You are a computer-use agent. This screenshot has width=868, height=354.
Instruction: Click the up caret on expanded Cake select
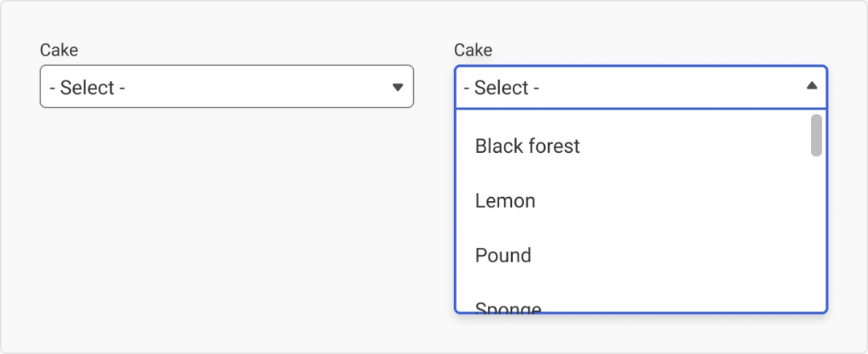[812, 85]
